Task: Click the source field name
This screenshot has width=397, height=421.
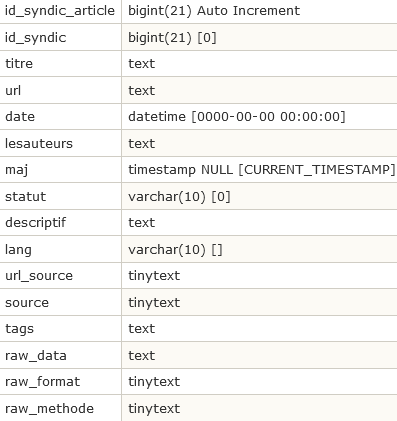Action: pos(27,302)
